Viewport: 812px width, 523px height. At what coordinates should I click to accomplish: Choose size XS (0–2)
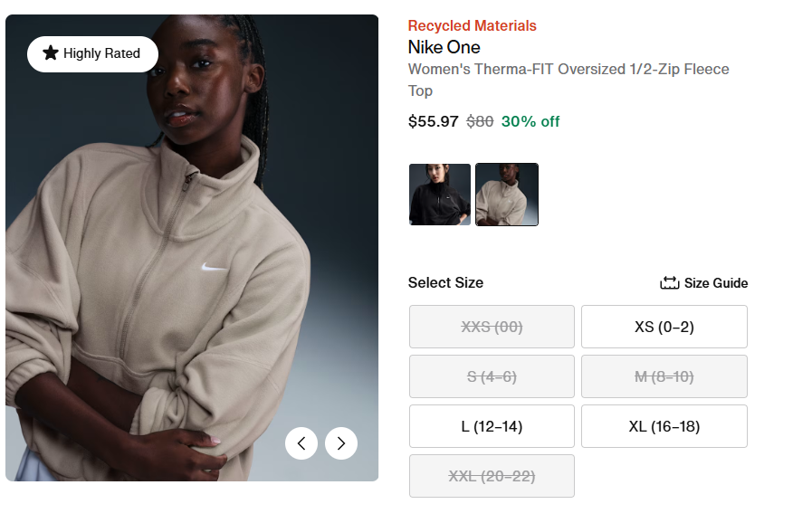pyautogui.click(x=664, y=327)
